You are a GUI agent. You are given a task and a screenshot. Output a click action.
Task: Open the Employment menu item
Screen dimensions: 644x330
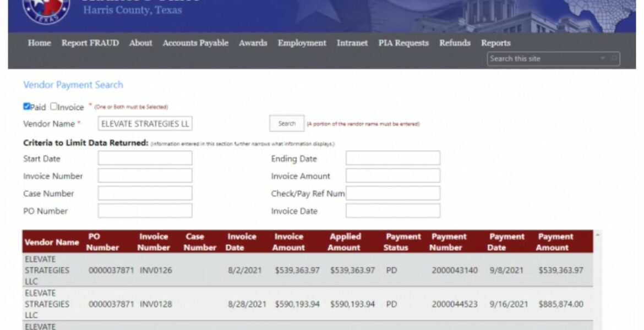302,43
